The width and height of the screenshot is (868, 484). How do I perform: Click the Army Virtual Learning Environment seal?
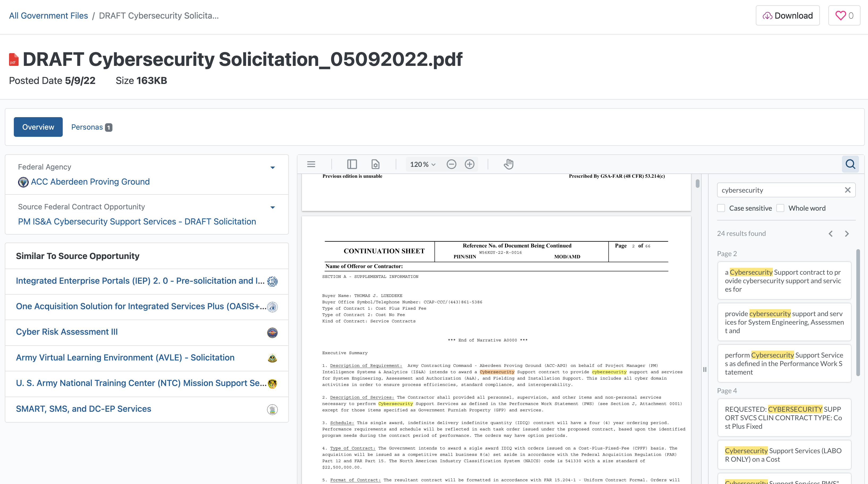click(272, 358)
